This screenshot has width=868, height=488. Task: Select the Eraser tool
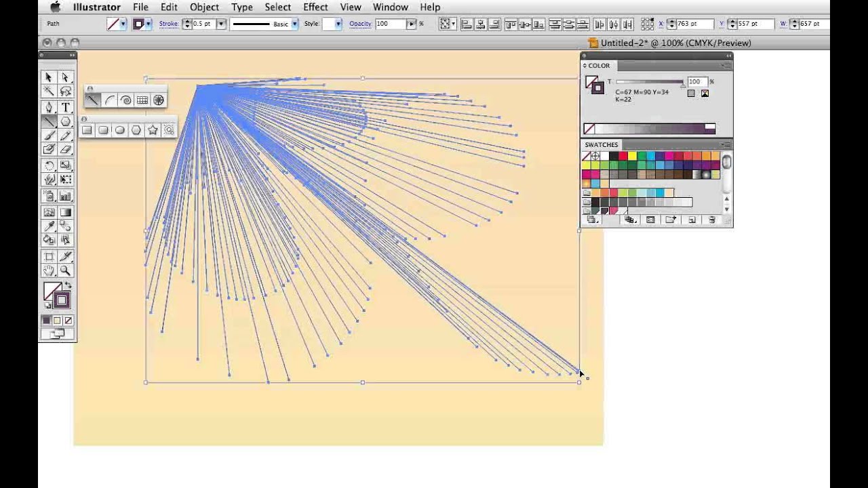(65, 150)
